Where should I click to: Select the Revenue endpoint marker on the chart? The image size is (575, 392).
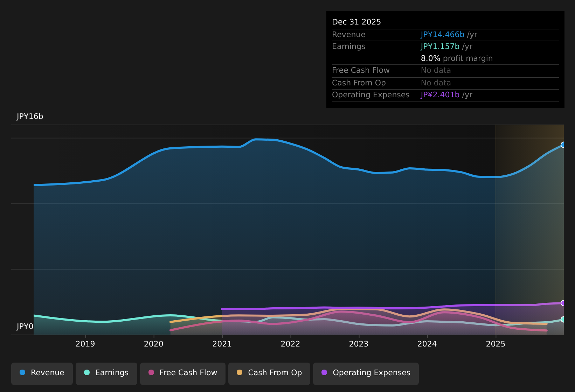pyautogui.click(x=563, y=145)
